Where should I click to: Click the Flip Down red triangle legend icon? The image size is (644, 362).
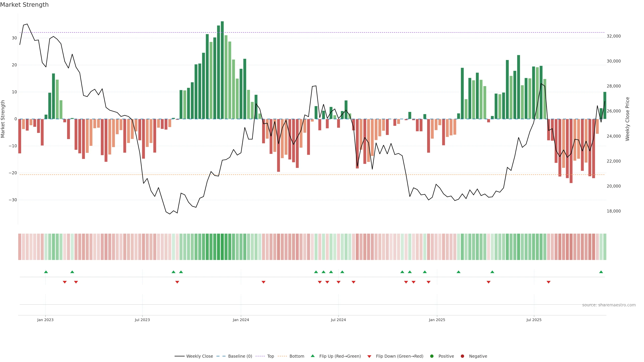369,356
